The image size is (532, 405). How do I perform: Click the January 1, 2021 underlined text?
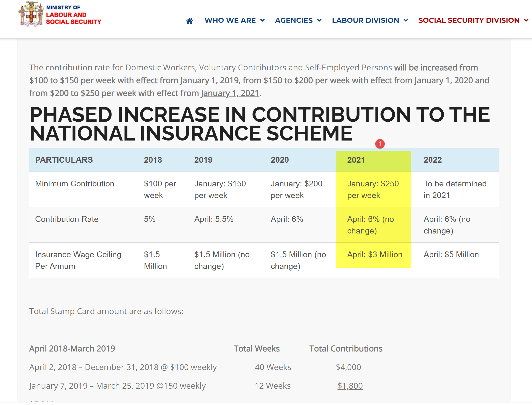click(x=230, y=93)
